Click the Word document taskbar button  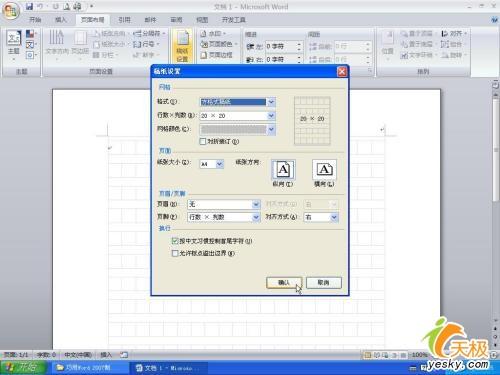tap(169, 368)
